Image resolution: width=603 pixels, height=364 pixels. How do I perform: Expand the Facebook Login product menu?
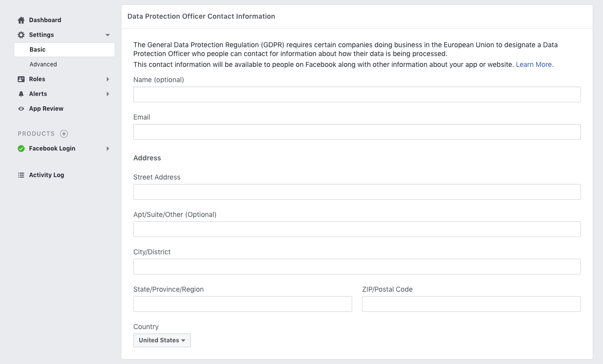[x=108, y=148]
